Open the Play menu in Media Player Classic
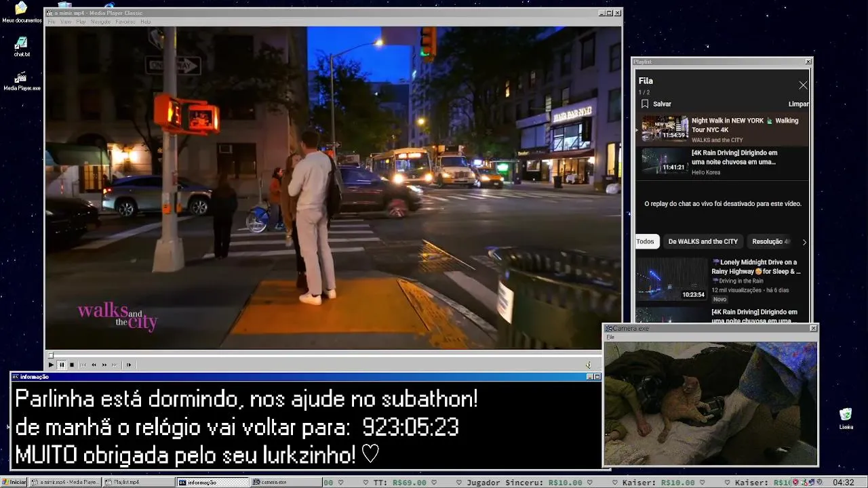Image resolution: width=868 pixels, height=488 pixels. point(81,22)
